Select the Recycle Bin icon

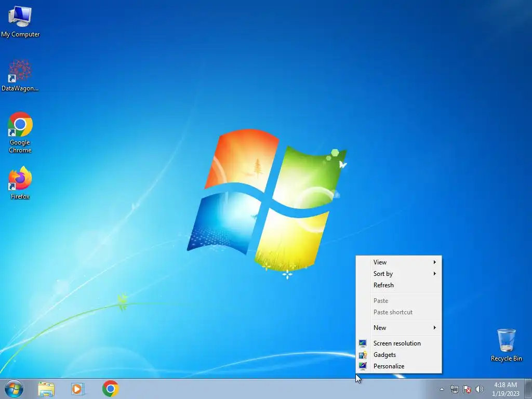(x=506, y=345)
